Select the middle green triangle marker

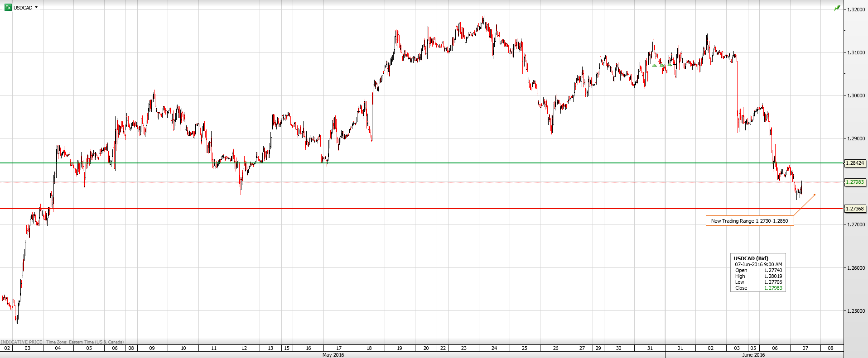(x=662, y=65)
